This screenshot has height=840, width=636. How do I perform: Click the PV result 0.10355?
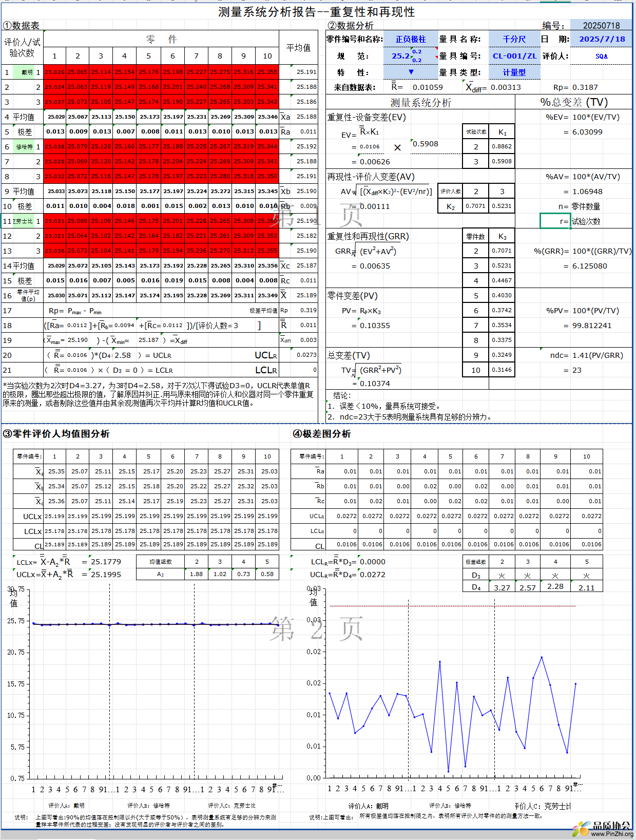point(375,326)
